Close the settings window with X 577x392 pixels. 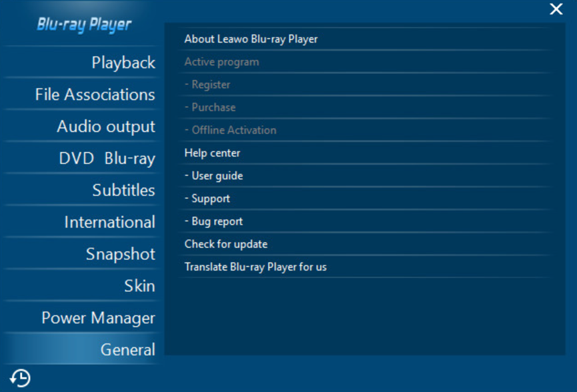[x=556, y=9]
